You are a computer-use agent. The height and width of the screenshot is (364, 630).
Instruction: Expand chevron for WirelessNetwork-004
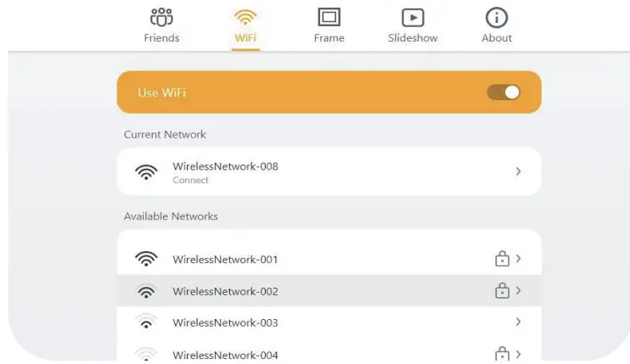tap(518, 354)
